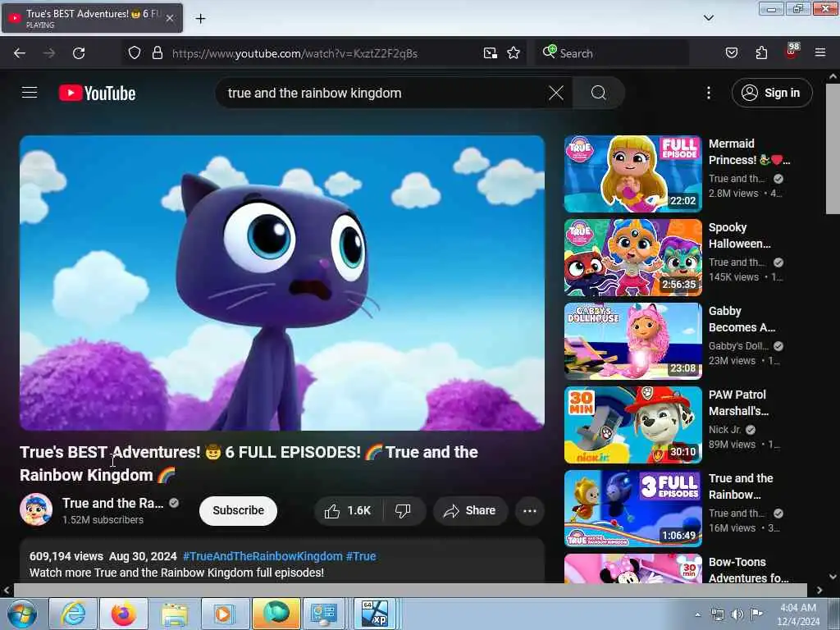Go back with the browser back arrow
This screenshot has height=630, width=840.
pos(20,53)
